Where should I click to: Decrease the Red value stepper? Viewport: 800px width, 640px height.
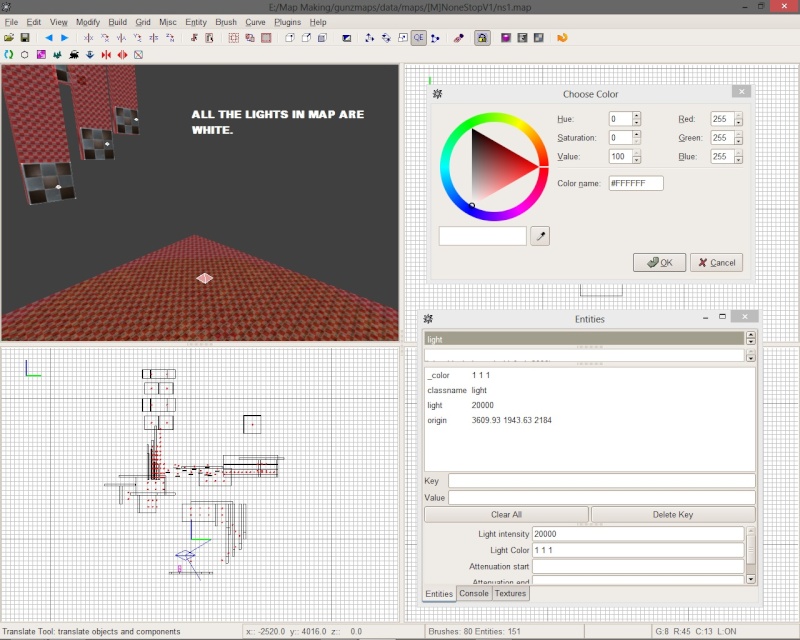coord(738,122)
